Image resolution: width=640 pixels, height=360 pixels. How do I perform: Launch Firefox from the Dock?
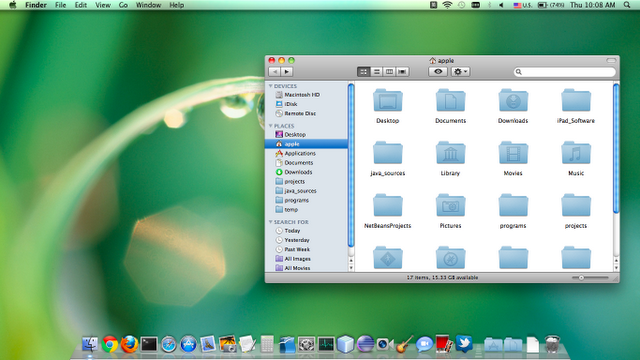pos(129,344)
